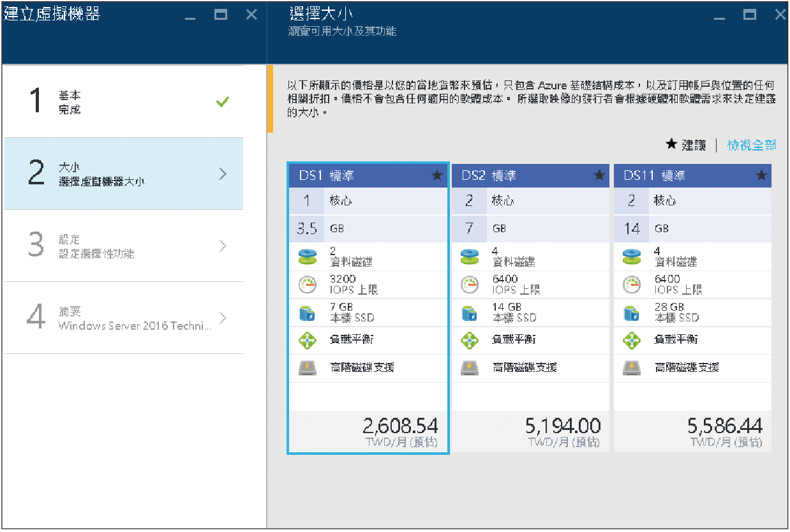Image resolution: width=790 pixels, height=532 pixels.
Task: Click 14 GB 本機 SSD text in DS2
Action: (x=514, y=313)
